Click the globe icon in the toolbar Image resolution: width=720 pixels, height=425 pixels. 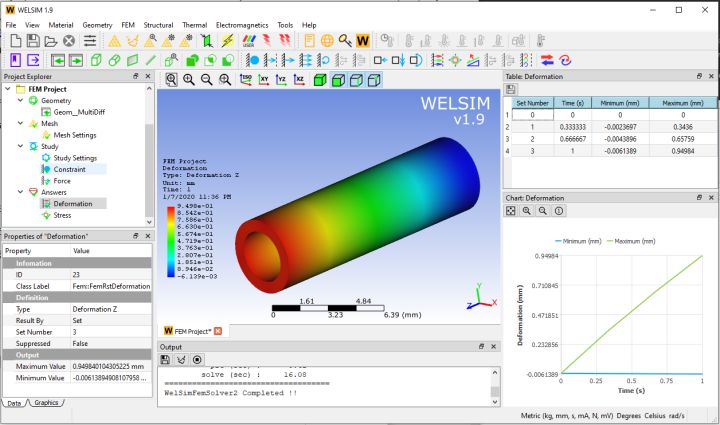click(x=324, y=41)
